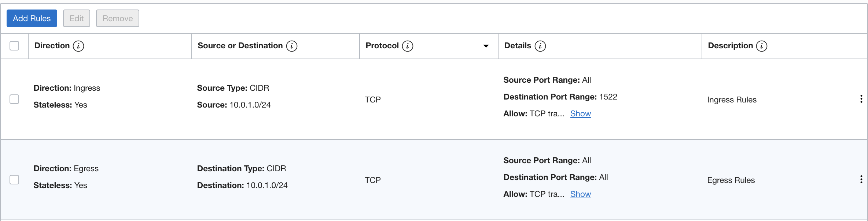Screen dimensions: 868x221
Task: Click the Add Rules button
Action: coord(32,18)
